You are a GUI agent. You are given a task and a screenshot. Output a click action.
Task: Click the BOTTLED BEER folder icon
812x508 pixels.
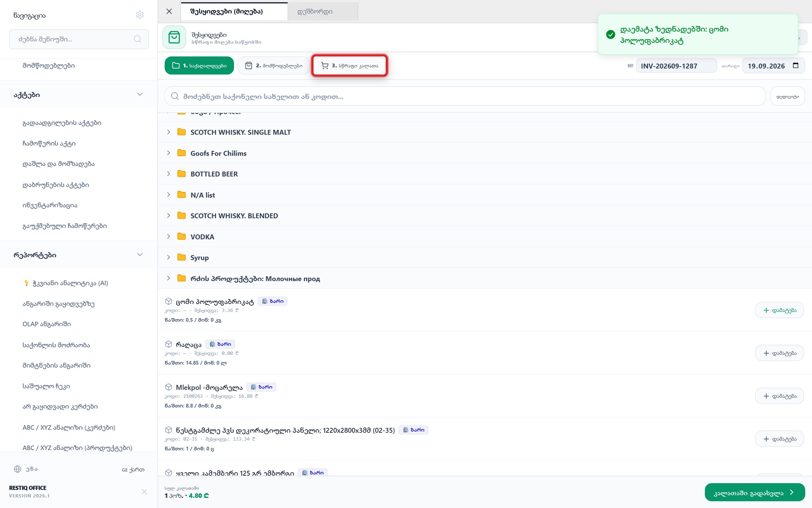[x=182, y=174]
